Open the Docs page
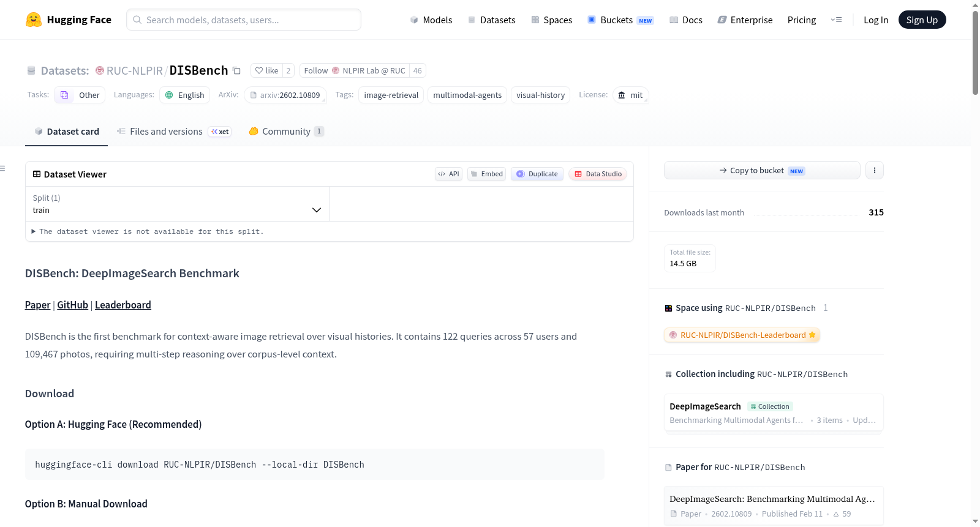The height and width of the screenshot is (527, 980). coord(686,20)
